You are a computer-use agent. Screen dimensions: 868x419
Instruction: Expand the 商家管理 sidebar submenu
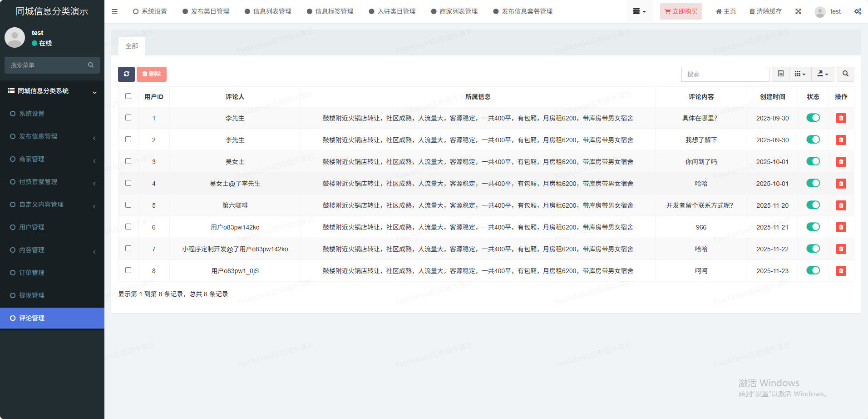[52, 159]
